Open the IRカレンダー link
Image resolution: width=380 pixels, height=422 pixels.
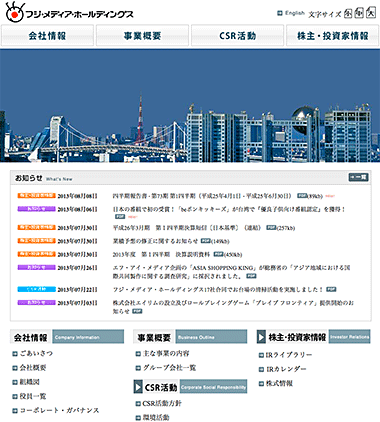point(286,369)
